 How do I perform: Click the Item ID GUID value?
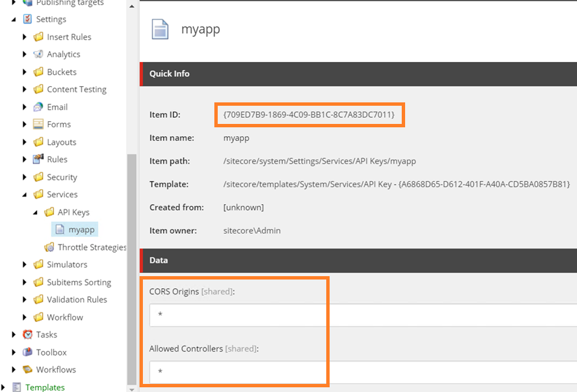(309, 115)
